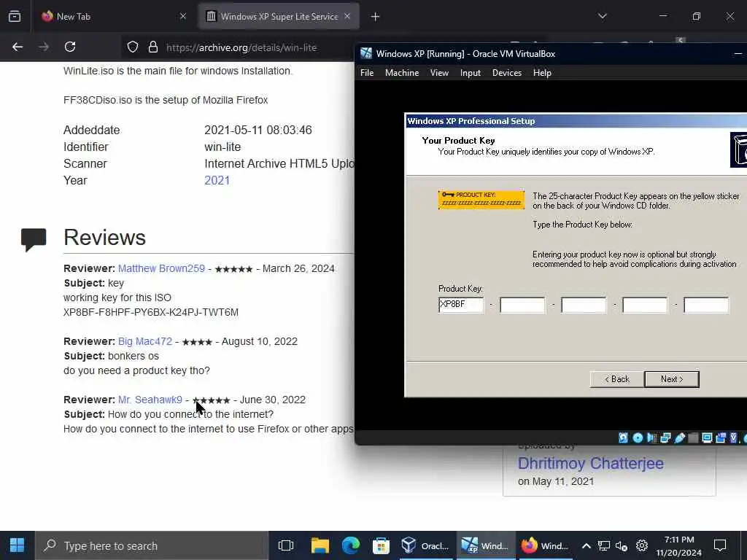Screen dimensions: 747x560
Task: Close the New Tab tab
Action: [x=183, y=16]
